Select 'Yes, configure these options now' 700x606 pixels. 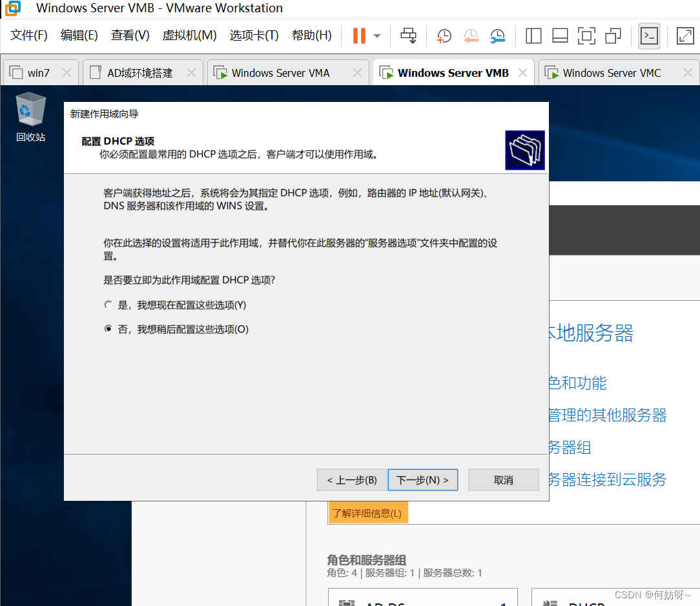click(x=108, y=305)
